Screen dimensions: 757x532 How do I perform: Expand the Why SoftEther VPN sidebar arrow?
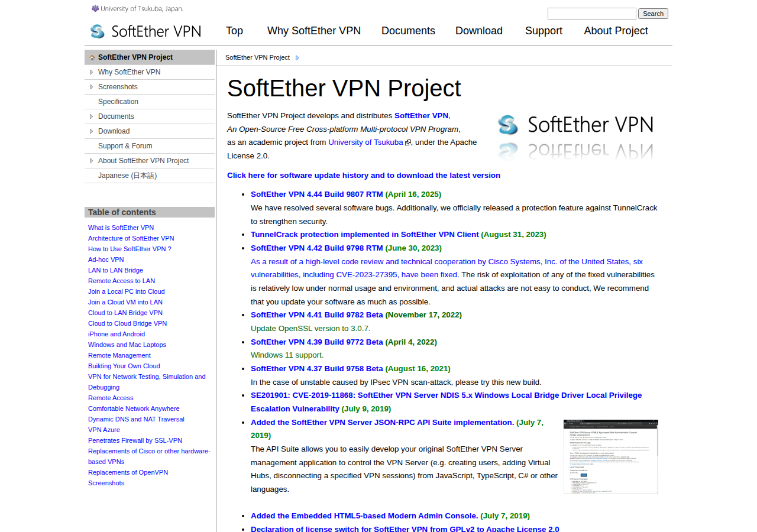click(x=91, y=72)
